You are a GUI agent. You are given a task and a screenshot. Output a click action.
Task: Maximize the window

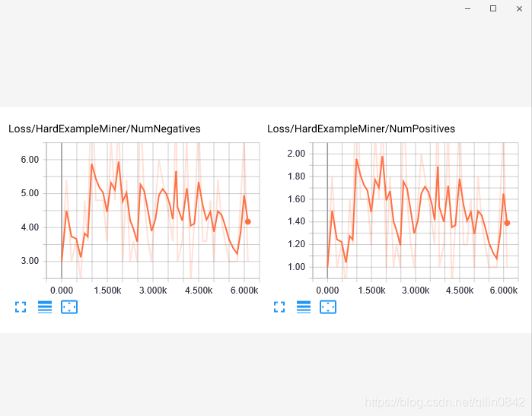493,8
